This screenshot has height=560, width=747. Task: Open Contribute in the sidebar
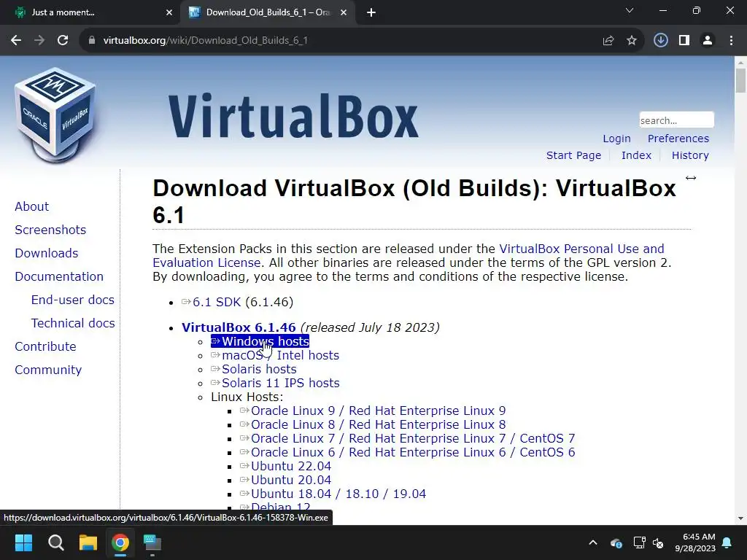point(45,346)
